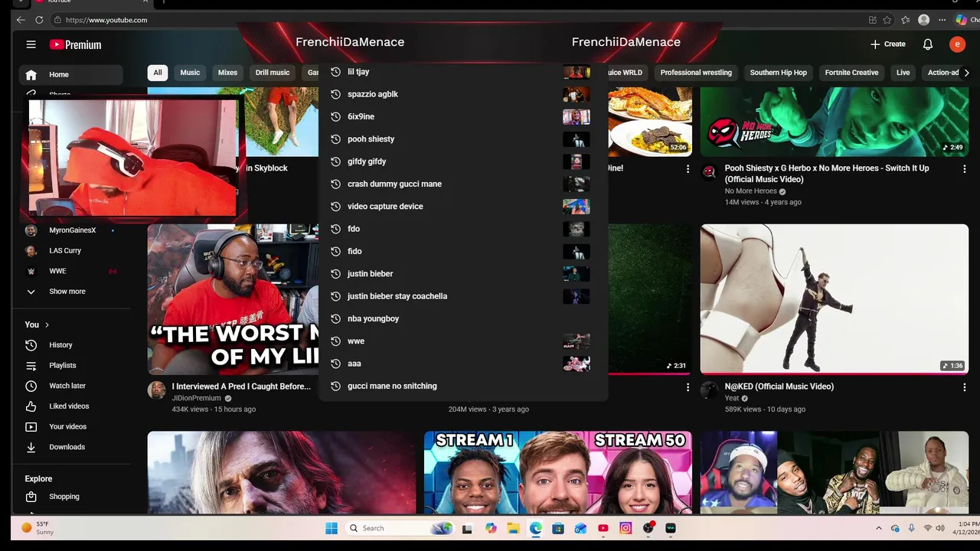
Task: Open the You section chevron
Action: tap(47, 324)
